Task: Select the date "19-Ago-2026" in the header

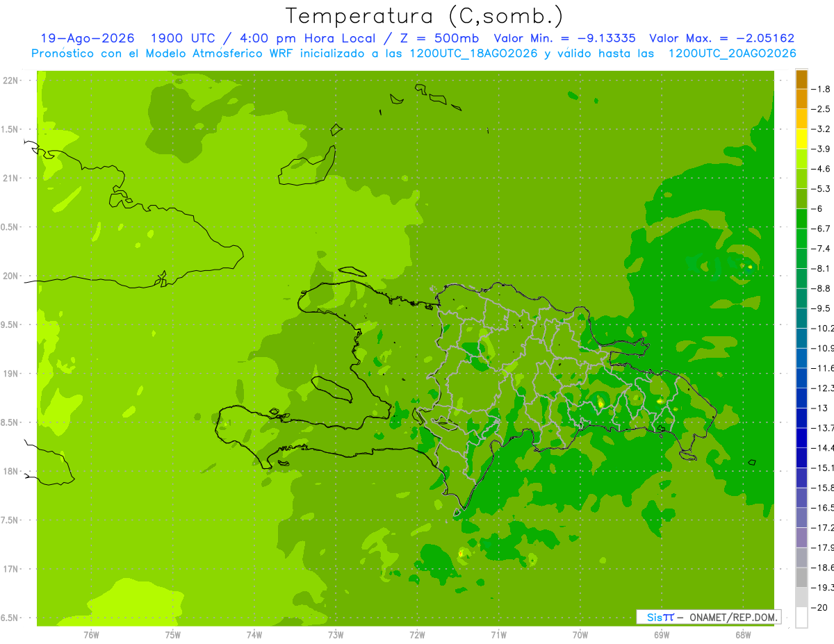Action: click(x=87, y=38)
